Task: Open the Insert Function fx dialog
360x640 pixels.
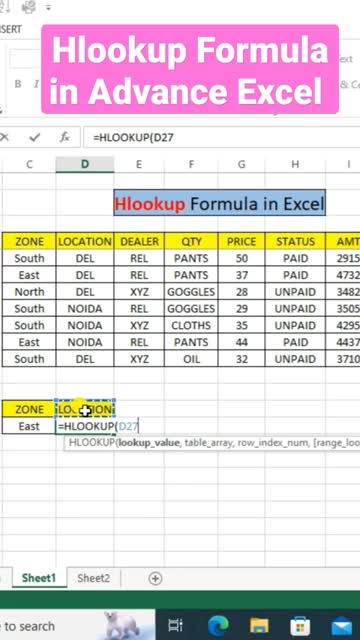Action: 64,138
